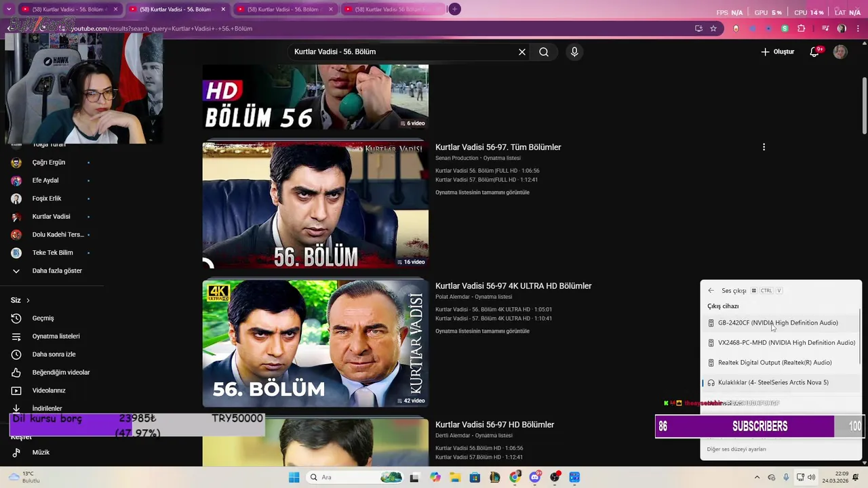Clear the YouTube search box with X
Image resolution: width=868 pixels, height=488 pixels.
click(522, 52)
